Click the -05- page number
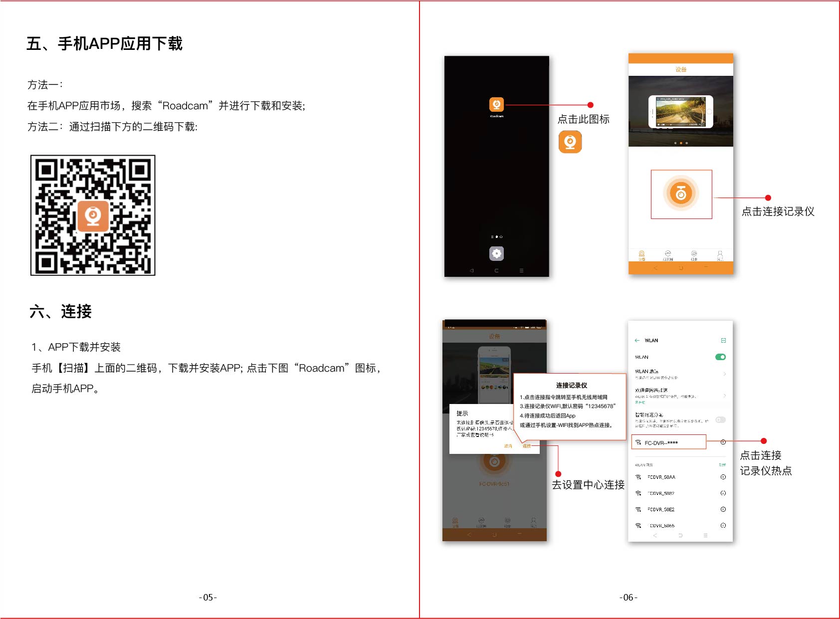 pyautogui.click(x=208, y=597)
